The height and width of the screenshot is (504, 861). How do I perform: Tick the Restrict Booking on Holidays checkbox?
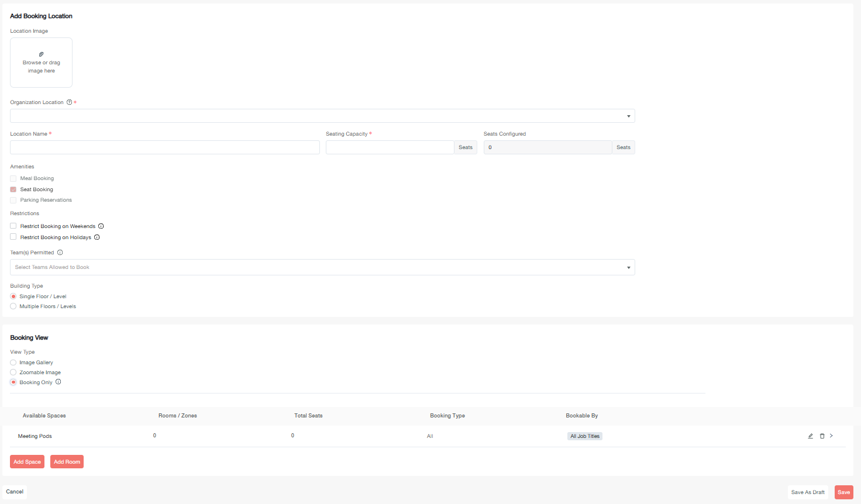pyautogui.click(x=13, y=237)
